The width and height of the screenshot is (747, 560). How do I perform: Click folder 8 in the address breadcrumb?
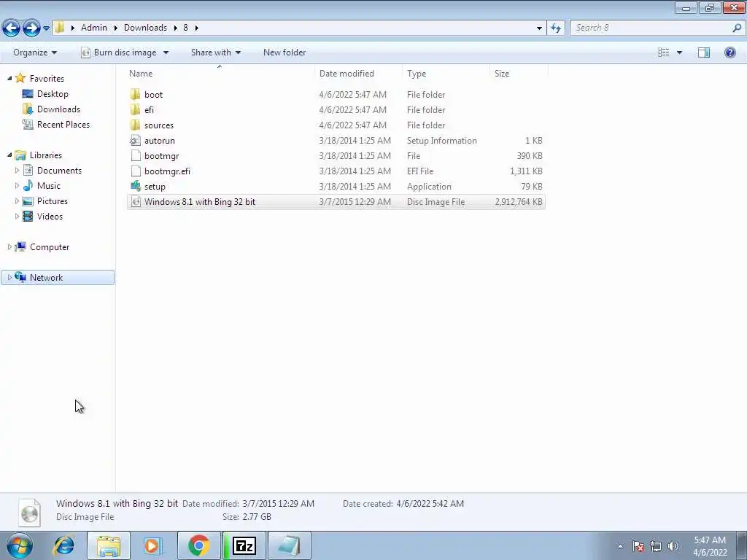185,28
